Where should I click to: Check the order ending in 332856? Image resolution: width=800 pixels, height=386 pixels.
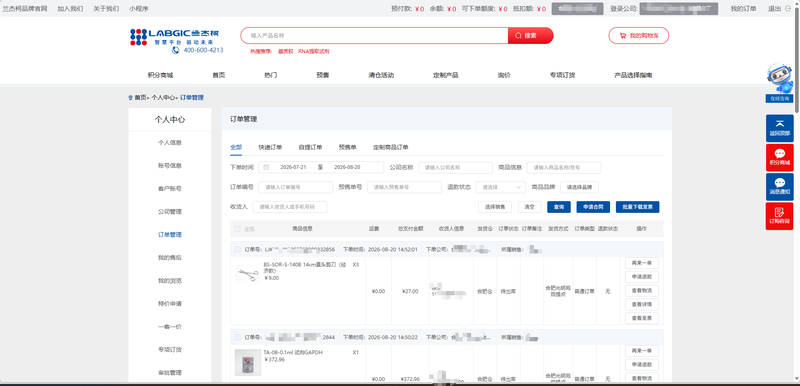click(x=237, y=249)
